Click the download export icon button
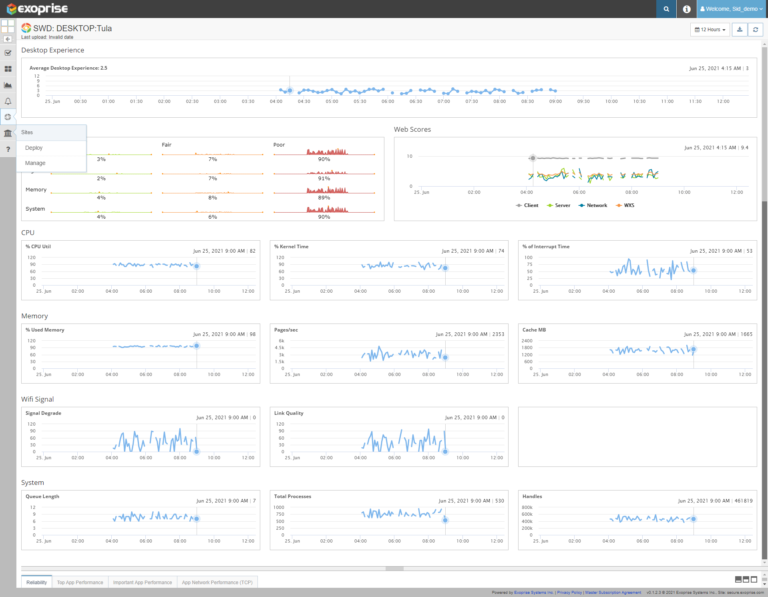The image size is (768, 597). (740, 30)
